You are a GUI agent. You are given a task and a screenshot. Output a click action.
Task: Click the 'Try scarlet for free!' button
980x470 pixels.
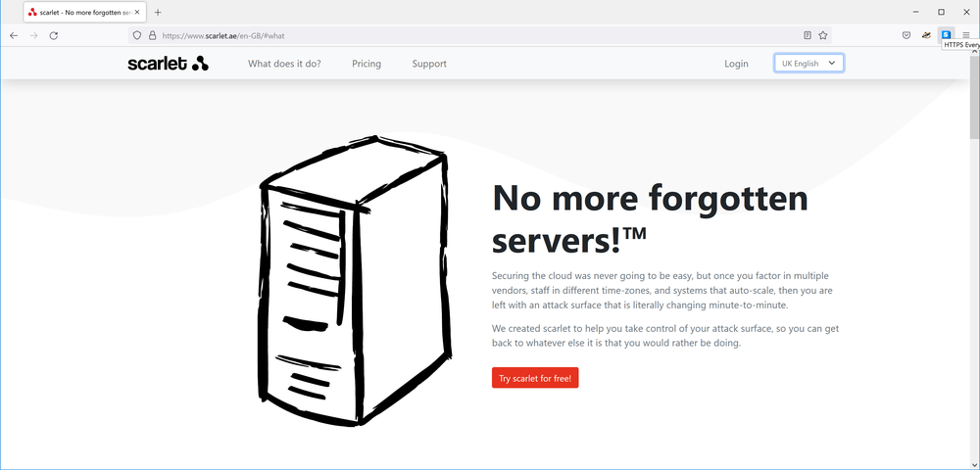535,378
